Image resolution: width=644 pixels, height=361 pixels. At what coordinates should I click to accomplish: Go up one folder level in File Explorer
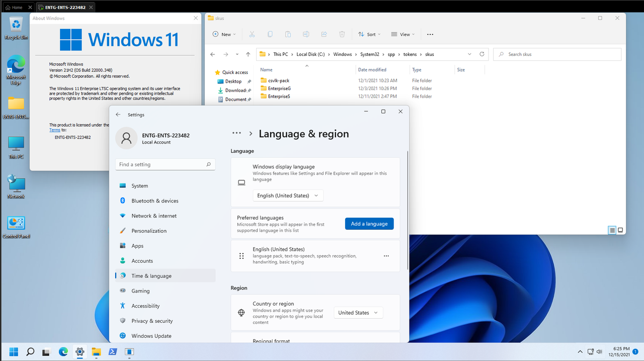pyautogui.click(x=248, y=54)
